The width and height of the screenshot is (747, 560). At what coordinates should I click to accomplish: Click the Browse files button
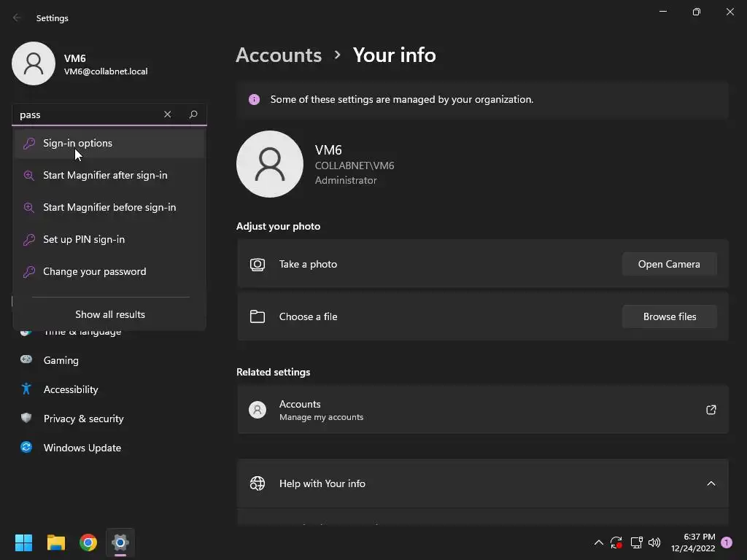[x=669, y=316]
